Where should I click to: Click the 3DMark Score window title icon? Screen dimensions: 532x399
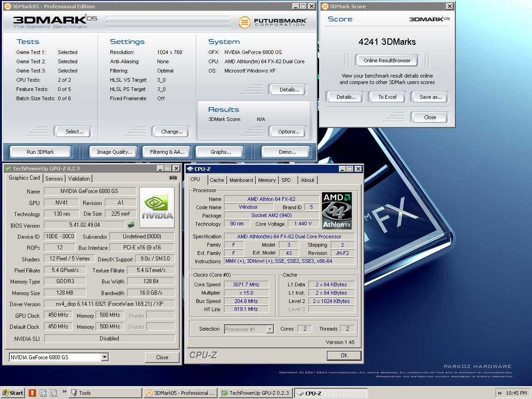(x=325, y=6)
